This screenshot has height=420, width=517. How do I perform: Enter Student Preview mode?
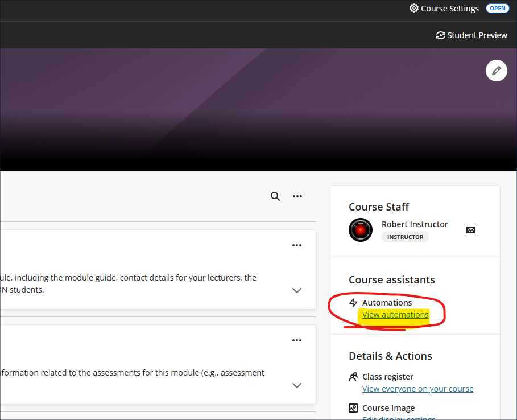tap(471, 35)
